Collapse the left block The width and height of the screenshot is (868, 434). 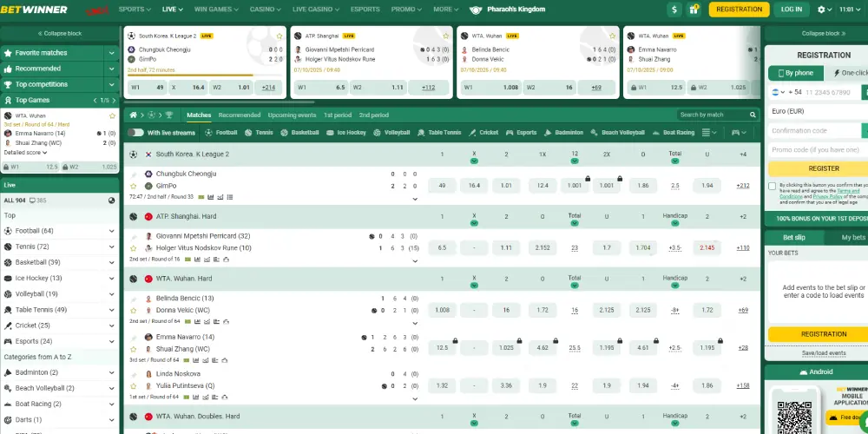[60, 33]
